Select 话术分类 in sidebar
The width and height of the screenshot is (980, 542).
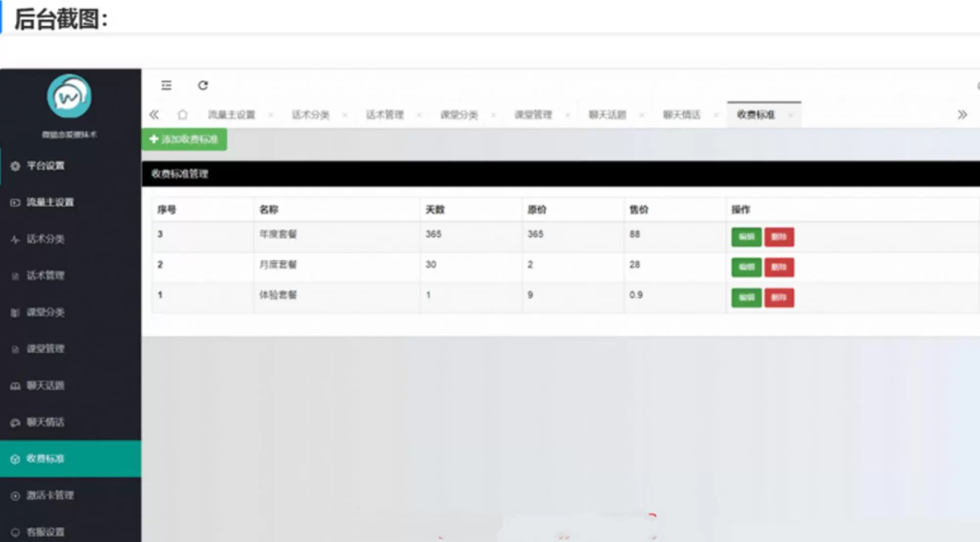click(45, 239)
